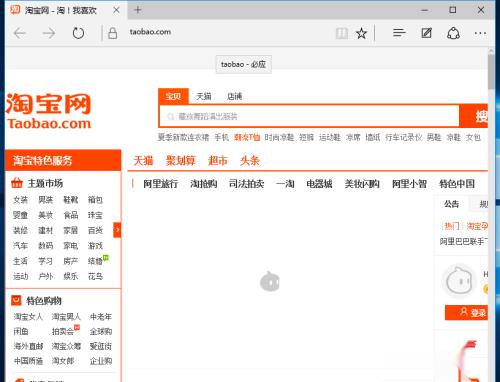
Task: Open 聚划算 in the orange nav
Action: click(x=180, y=161)
